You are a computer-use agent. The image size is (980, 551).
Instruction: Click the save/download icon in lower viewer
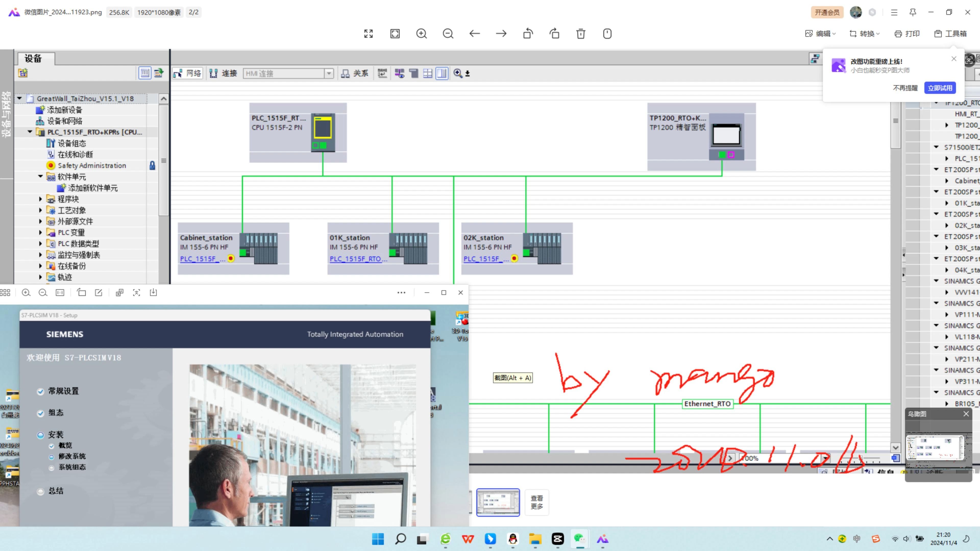(153, 292)
